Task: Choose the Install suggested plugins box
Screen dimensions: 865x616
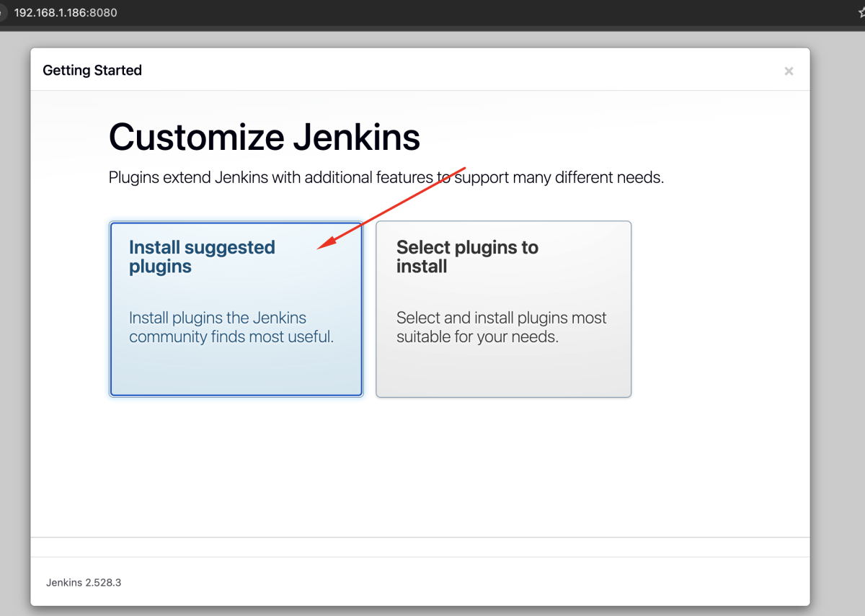Action: coord(236,308)
